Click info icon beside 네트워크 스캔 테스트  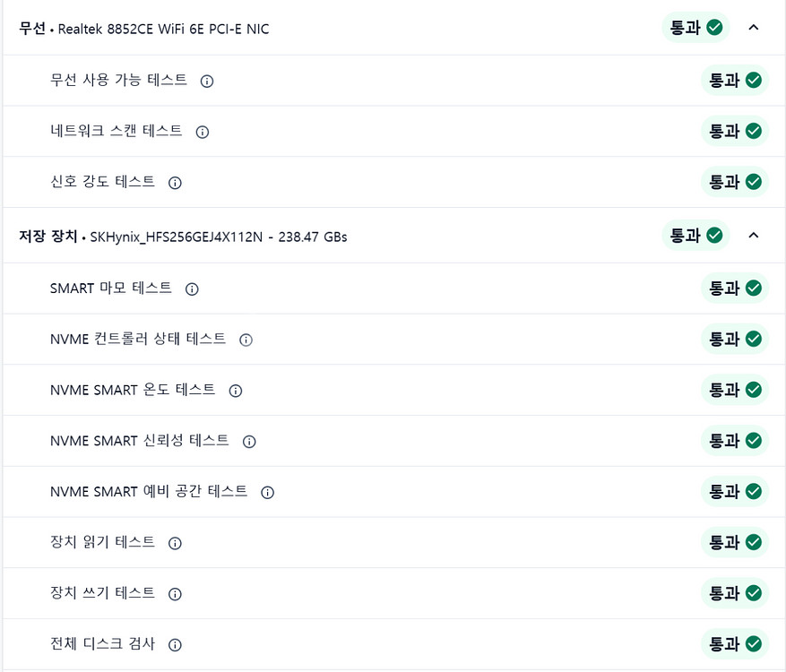tap(203, 132)
